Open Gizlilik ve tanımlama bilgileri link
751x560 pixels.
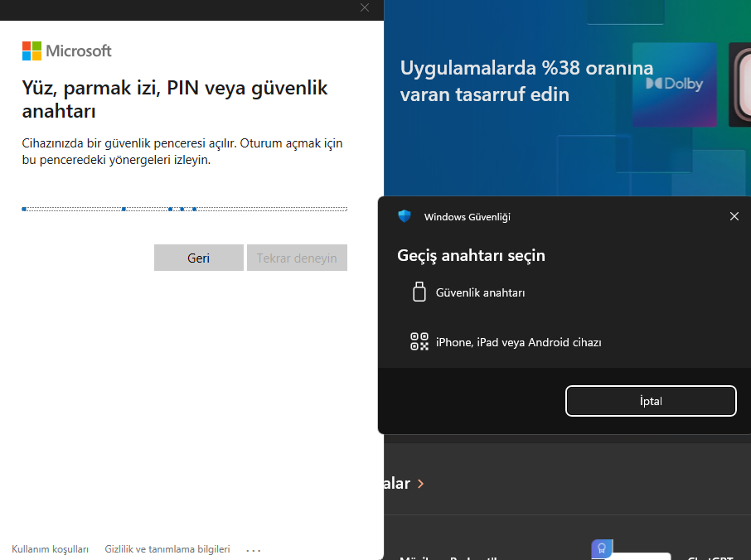point(167,549)
